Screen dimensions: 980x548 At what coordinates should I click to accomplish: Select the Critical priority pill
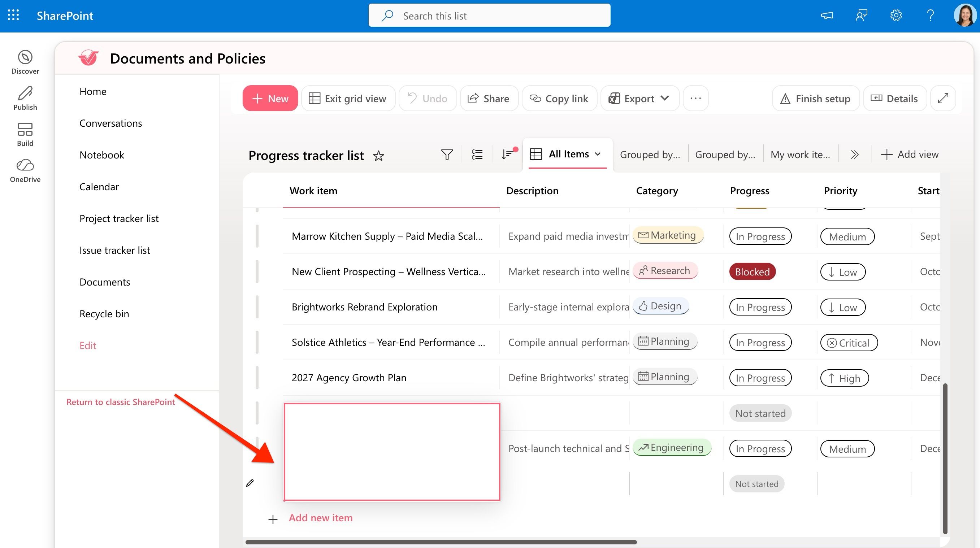coord(849,343)
